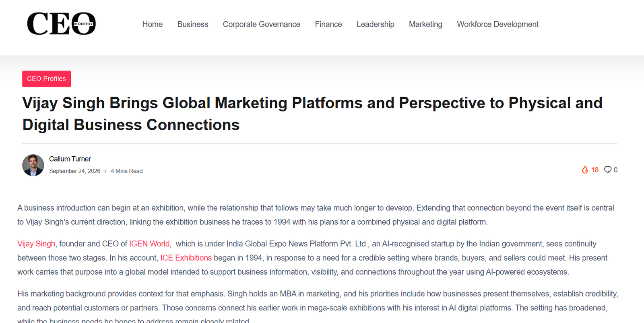Click the article headline starting Vijay Singh Brings
The height and width of the screenshot is (323, 644).
click(x=312, y=114)
